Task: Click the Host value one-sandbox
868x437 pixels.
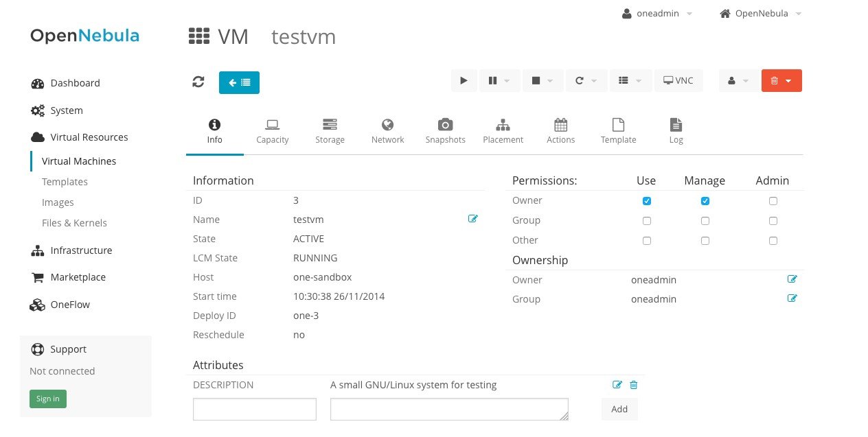Action: click(x=322, y=277)
